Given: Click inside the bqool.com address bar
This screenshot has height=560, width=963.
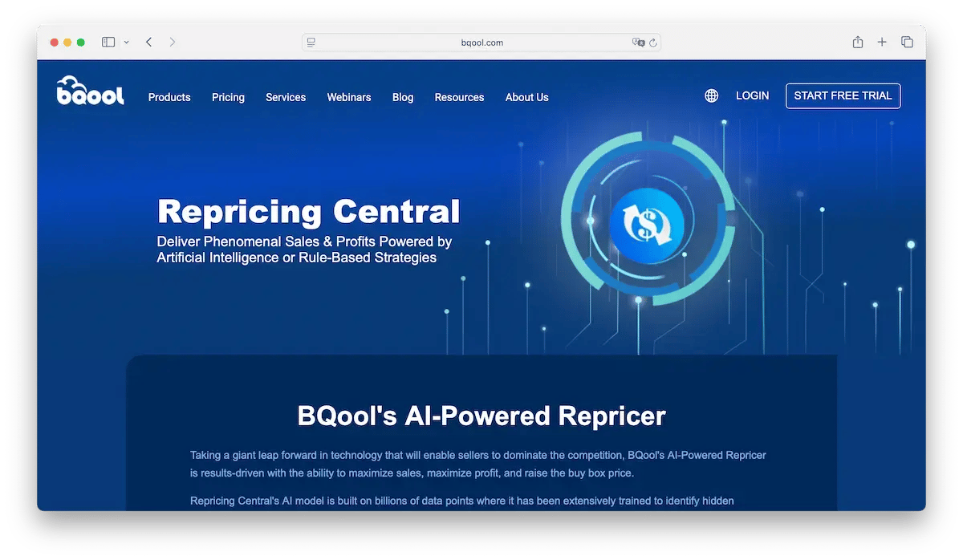Looking at the screenshot, I should pyautogui.click(x=481, y=42).
